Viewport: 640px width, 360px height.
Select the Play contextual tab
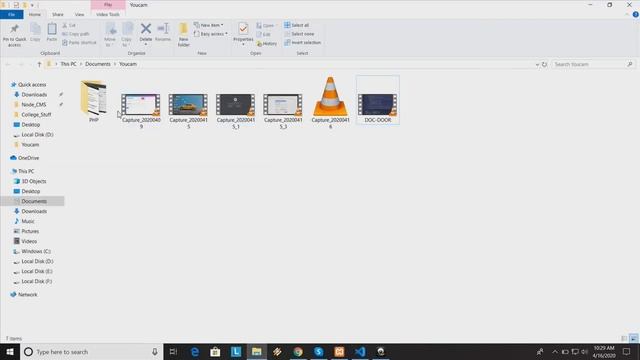pyautogui.click(x=108, y=4)
